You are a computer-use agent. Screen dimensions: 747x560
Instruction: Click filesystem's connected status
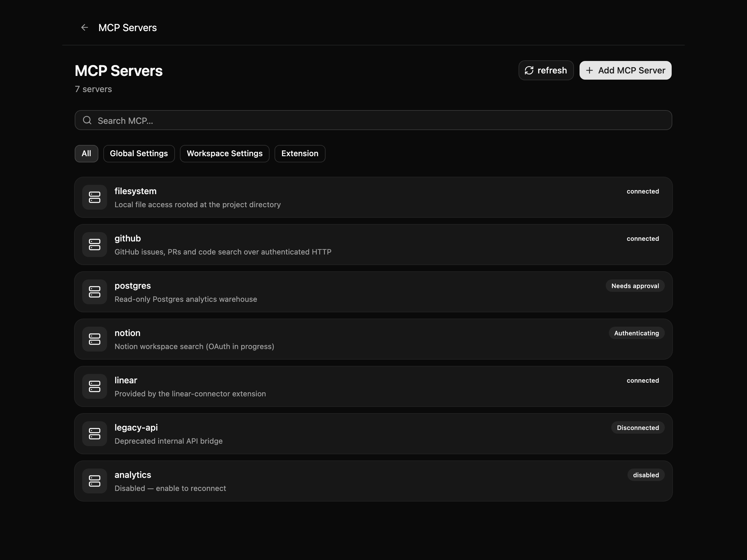643,191
